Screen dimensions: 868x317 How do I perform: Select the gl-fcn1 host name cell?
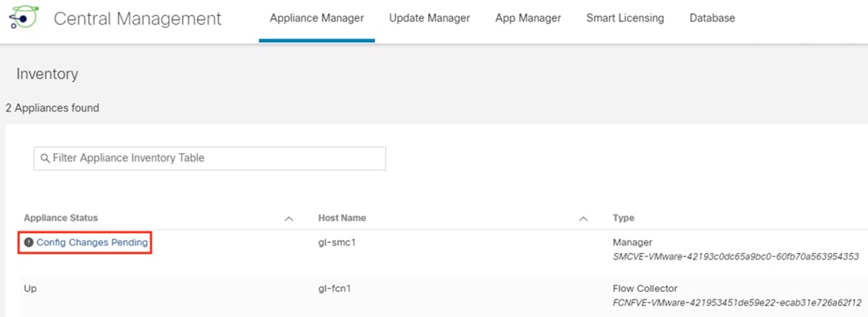(x=335, y=289)
